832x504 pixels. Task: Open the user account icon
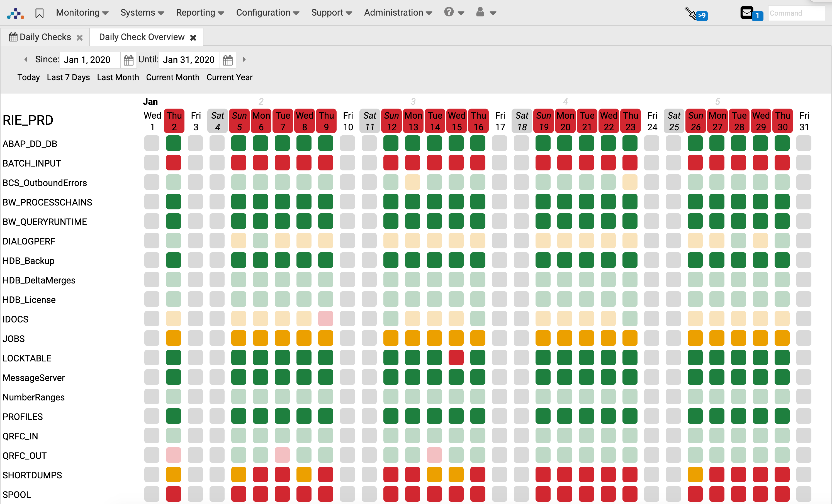[480, 13]
